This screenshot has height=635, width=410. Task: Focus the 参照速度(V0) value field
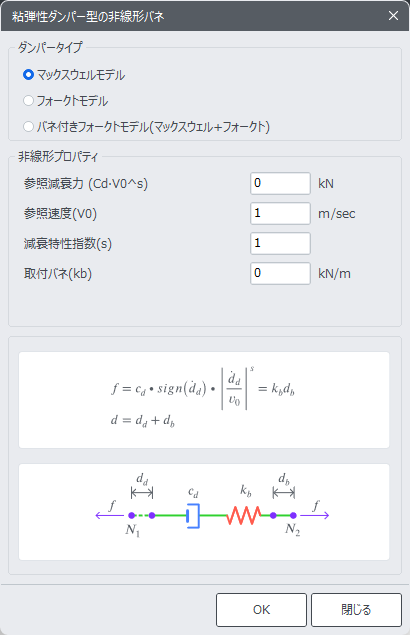(280, 213)
